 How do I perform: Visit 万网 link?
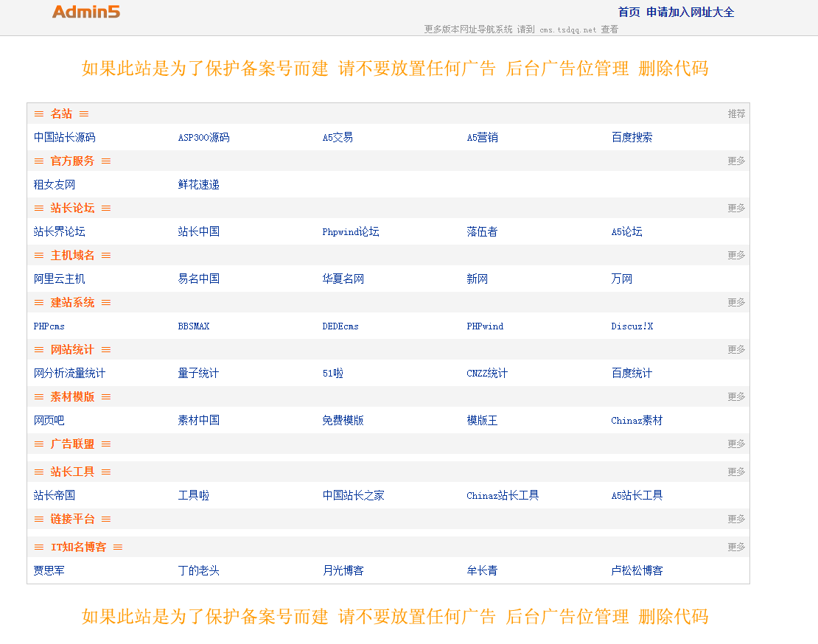(x=621, y=279)
